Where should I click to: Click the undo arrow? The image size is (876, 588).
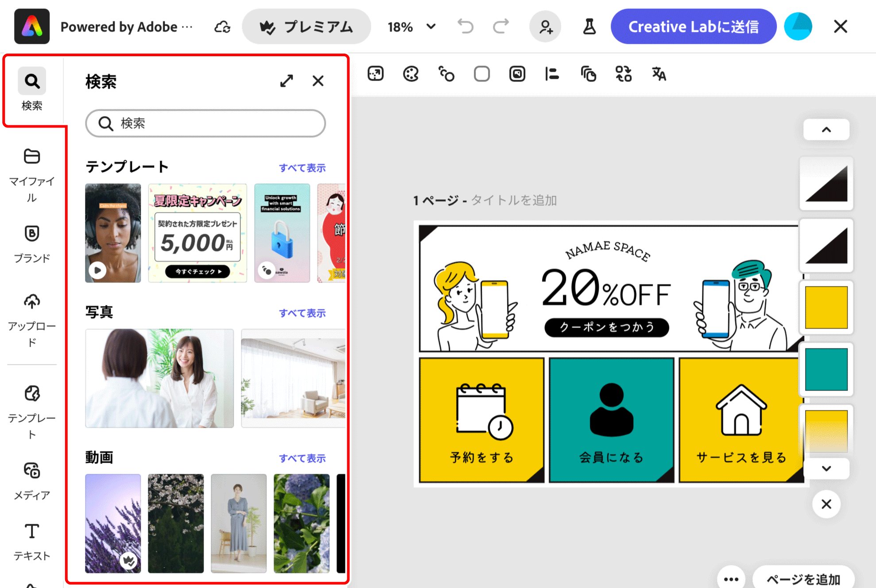tap(465, 27)
